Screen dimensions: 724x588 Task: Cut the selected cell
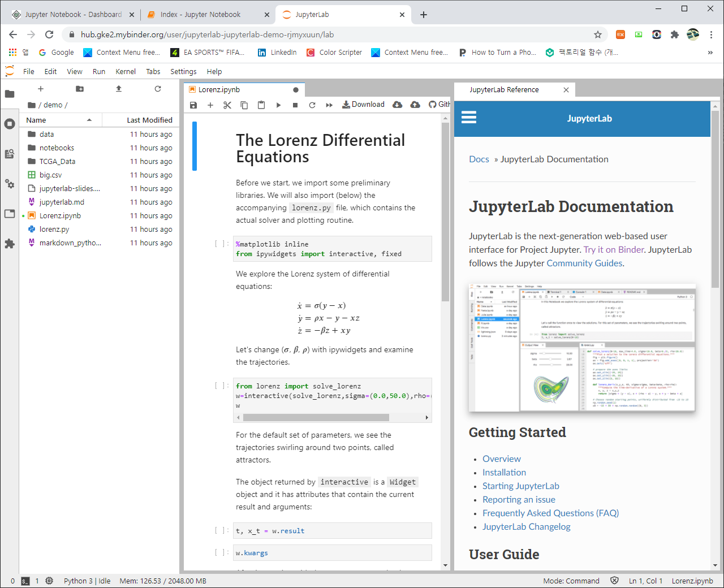click(x=227, y=105)
